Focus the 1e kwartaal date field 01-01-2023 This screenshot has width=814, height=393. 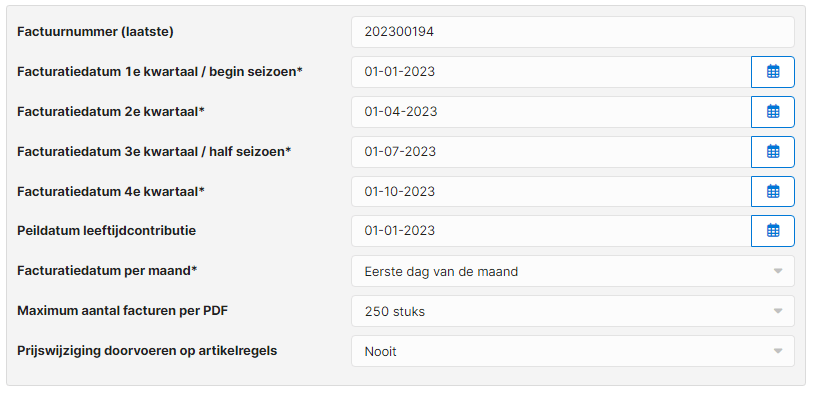point(551,72)
